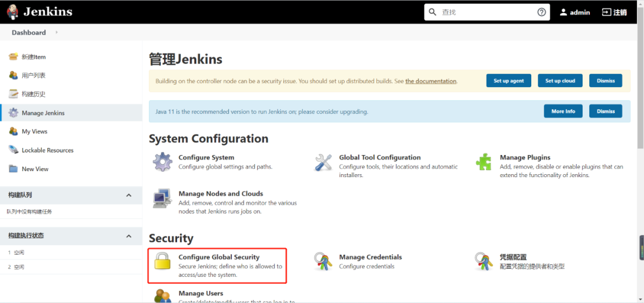644x303 pixels.
Task: Open search help question-mark icon
Action: click(x=541, y=13)
